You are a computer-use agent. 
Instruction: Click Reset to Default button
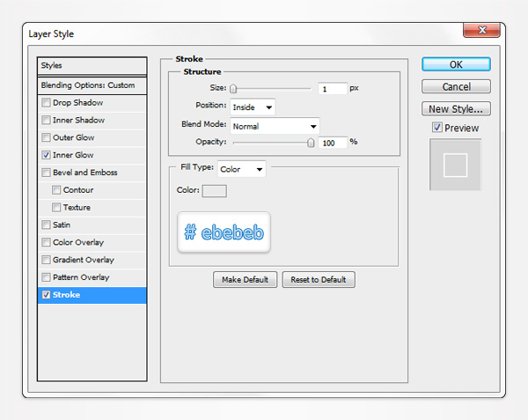tap(319, 279)
